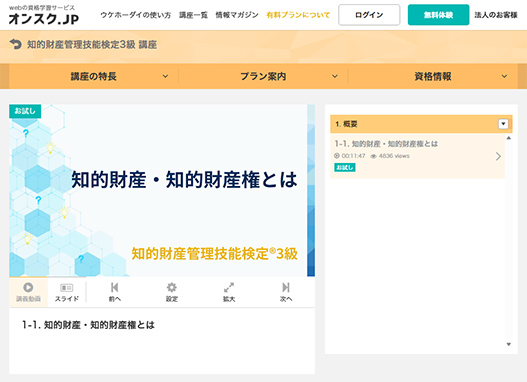This screenshot has width=527, height=382.
Task: Select lecture 1-1. 知的財産・知的財産権とは in list
Action: 417,156
